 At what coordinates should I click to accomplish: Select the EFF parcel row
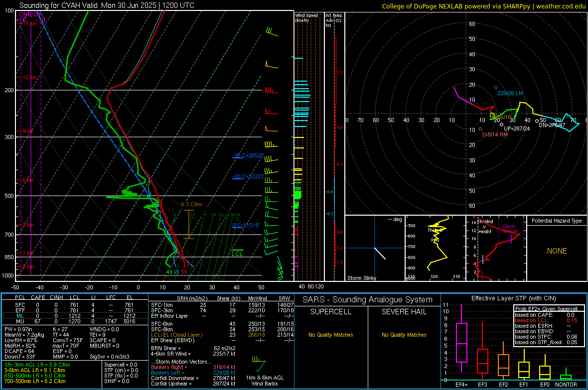tap(75, 310)
